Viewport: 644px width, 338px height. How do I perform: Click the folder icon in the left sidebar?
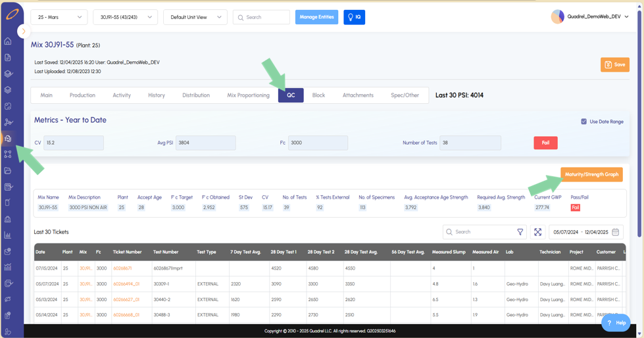click(x=8, y=171)
